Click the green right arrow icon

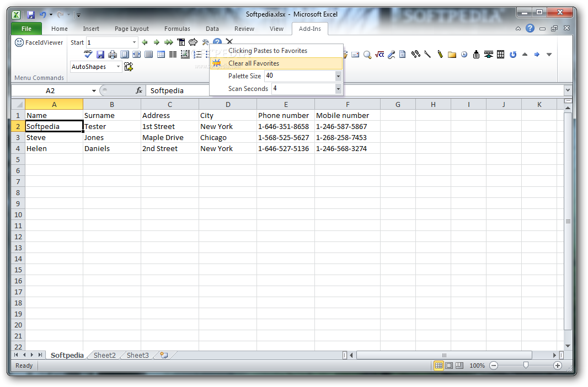tap(157, 42)
